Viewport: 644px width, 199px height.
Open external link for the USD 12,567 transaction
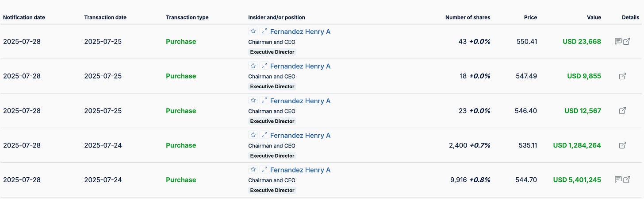622,111
